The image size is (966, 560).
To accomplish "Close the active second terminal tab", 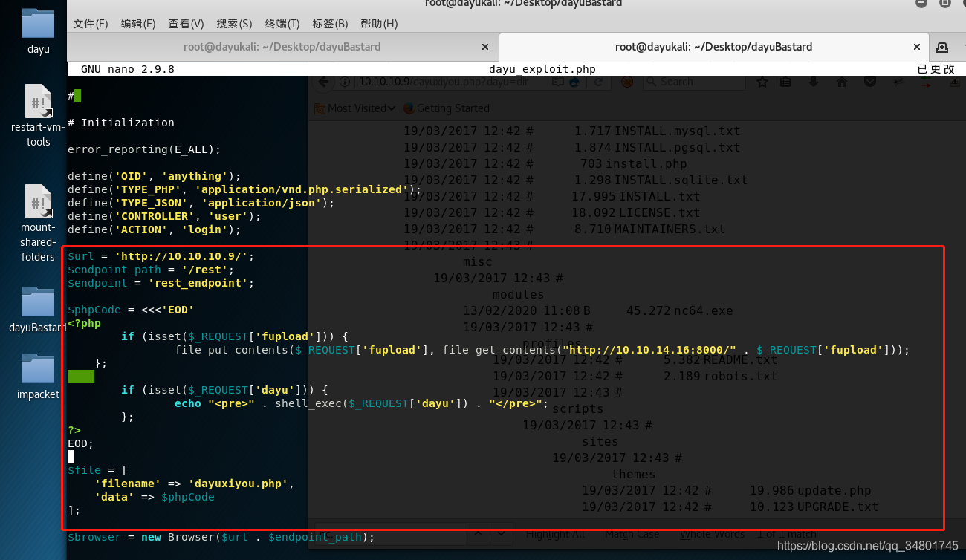I will pyautogui.click(x=916, y=47).
